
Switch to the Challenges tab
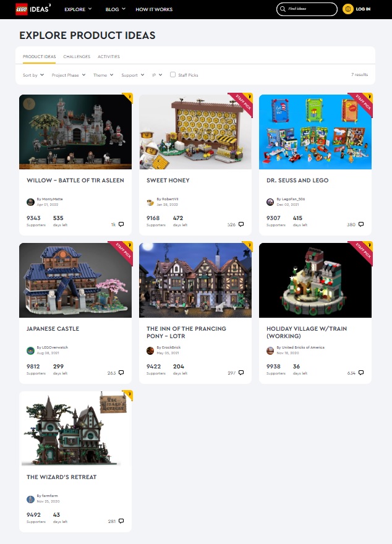(x=77, y=56)
